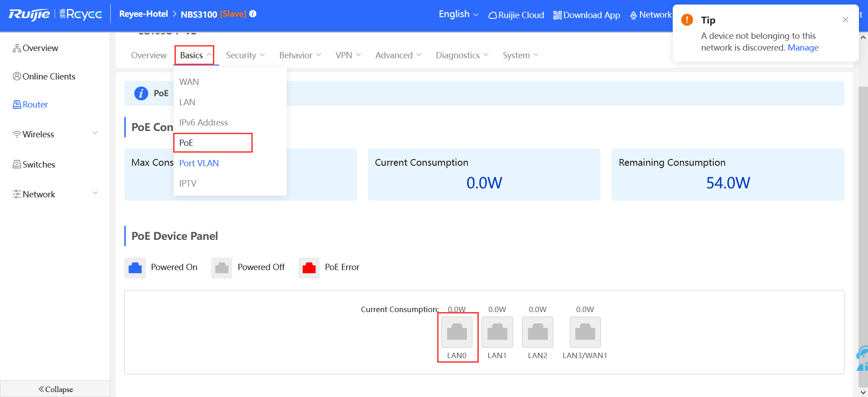Open the Advanced dropdown tab
The image size is (868, 397).
coord(398,55)
